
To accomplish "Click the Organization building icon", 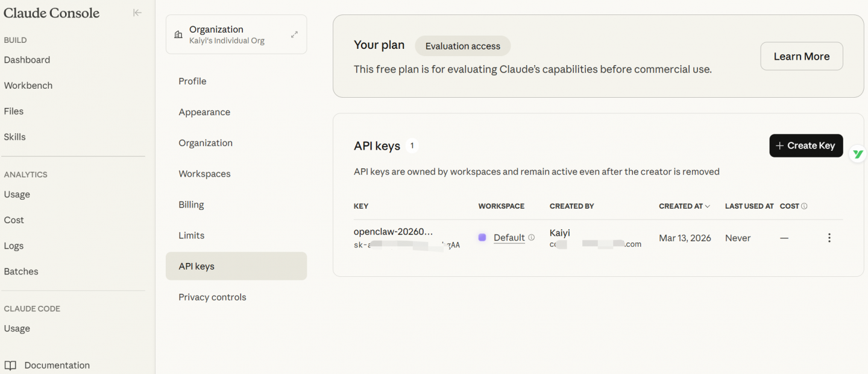I will click(x=178, y=35).
